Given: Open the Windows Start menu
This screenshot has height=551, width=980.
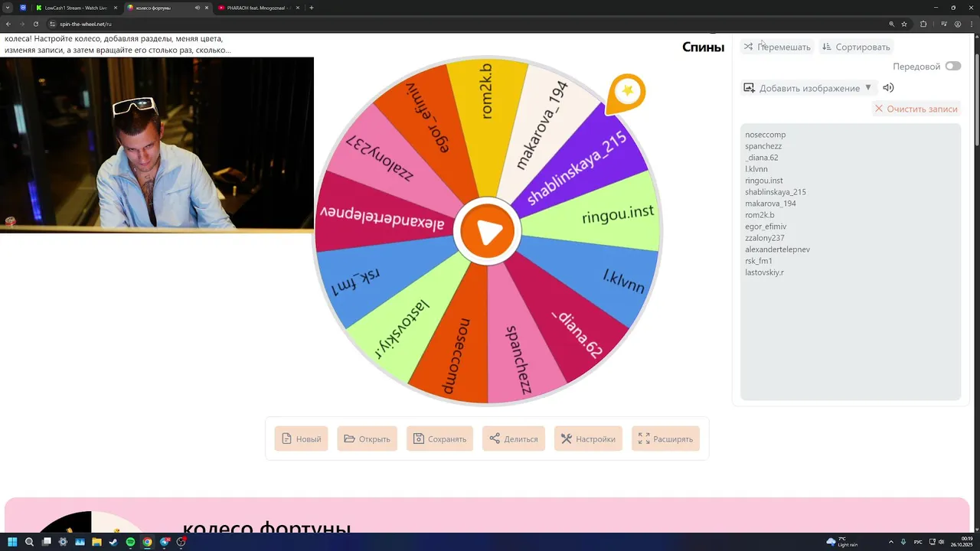Looking at the screenshot, I should pos(12,542).
